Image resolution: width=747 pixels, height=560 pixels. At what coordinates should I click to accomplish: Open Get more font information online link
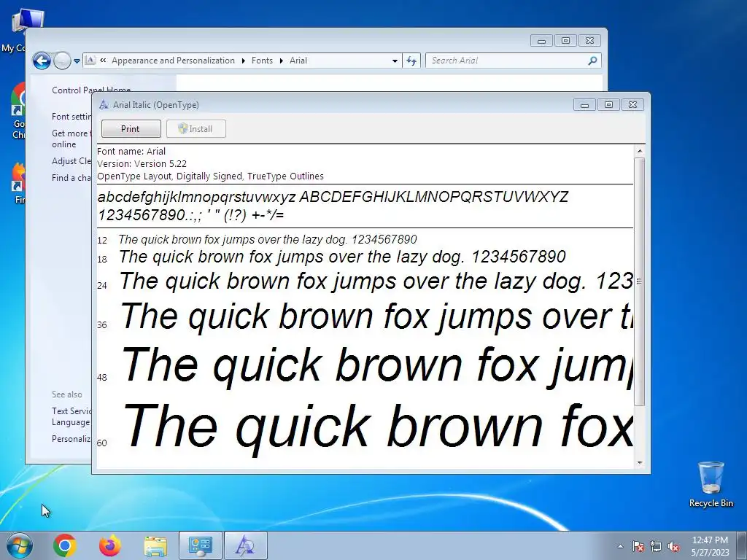[71, 139]
